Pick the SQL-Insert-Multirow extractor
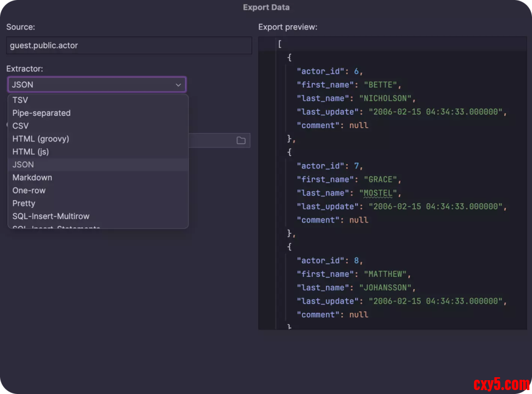This screenshot has width=532, height=394. (51, 216)
